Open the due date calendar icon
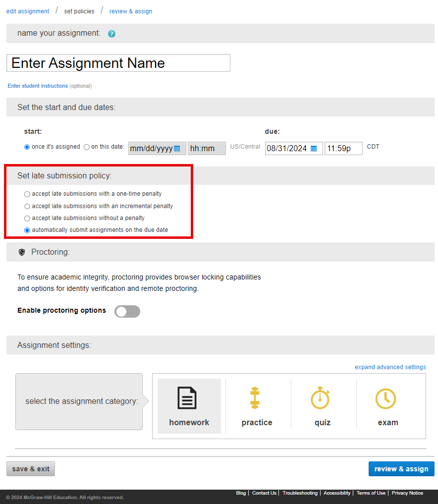 point(314,149)
